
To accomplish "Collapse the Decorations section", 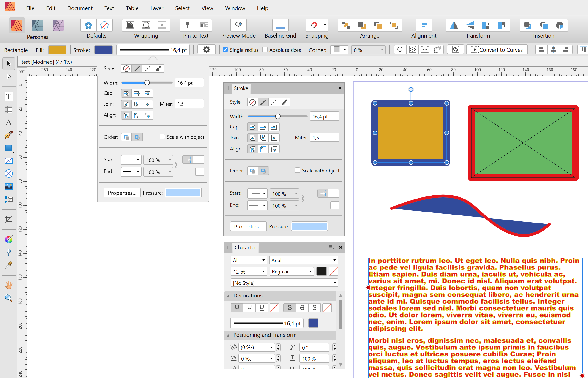I will coord(228,296).
